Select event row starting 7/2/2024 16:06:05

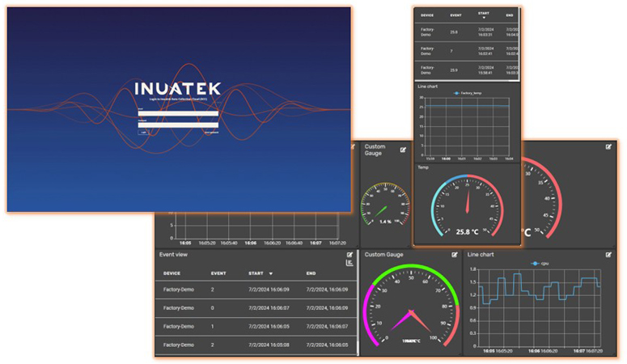256,327
